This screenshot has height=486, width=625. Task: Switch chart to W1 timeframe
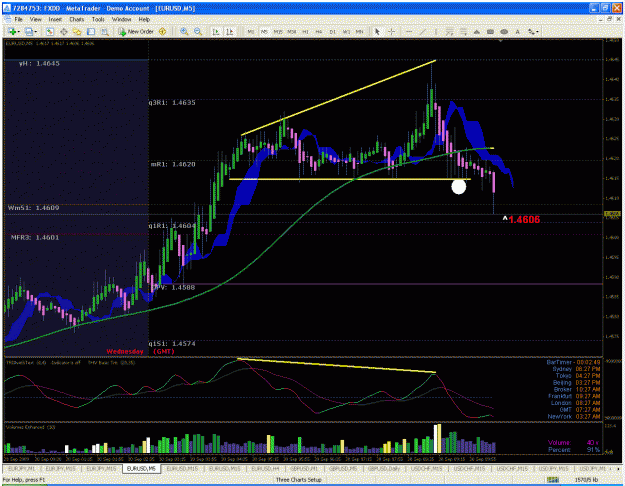346,31
